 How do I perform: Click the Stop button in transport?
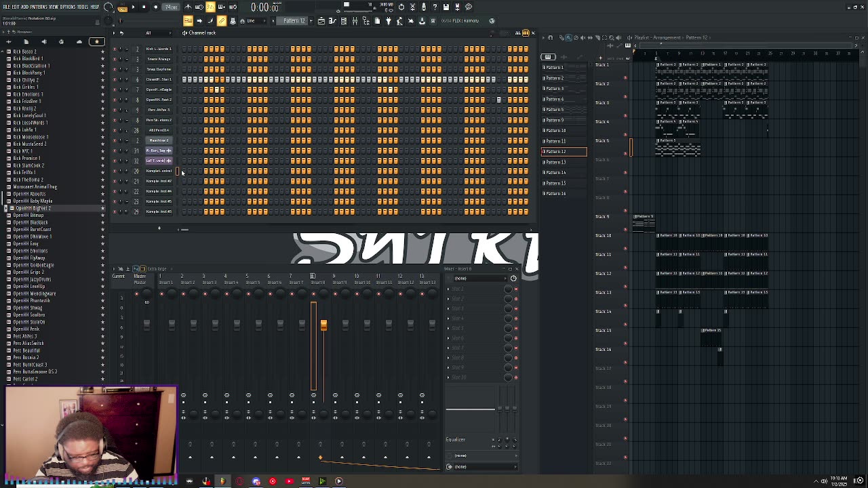144,7
